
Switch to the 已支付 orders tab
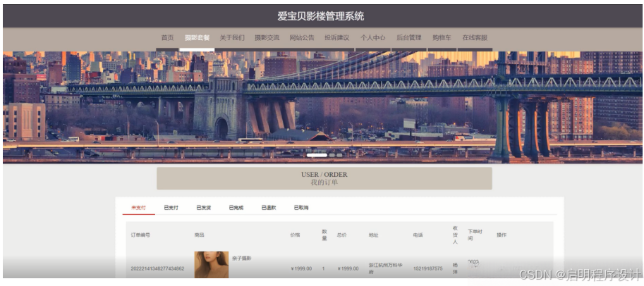click(171, 208)
